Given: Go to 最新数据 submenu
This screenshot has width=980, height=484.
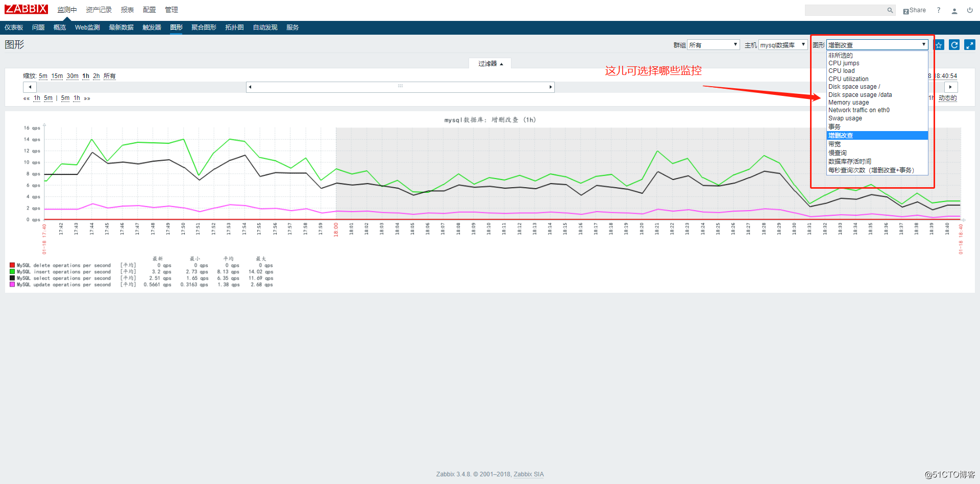Looking at the screenshot, I should 121,28.
